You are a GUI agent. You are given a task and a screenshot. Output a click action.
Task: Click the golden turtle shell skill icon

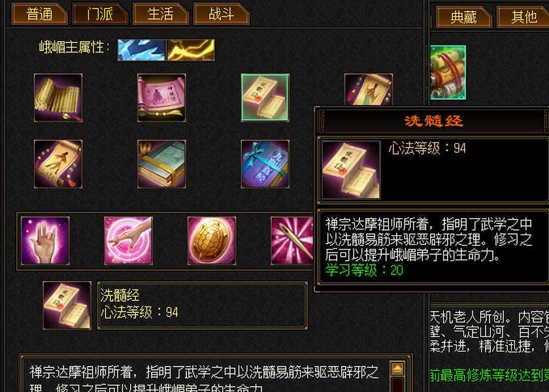pos(212,240)
